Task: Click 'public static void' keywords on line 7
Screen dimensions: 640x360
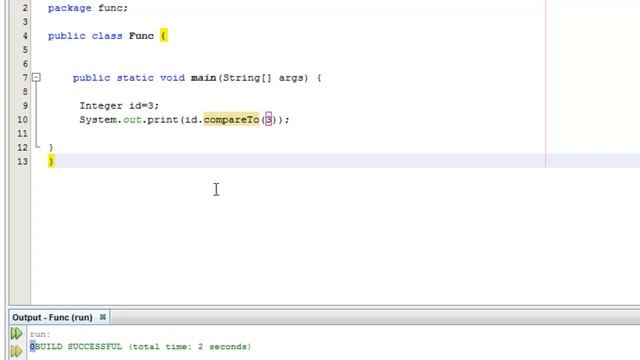Action: coord(129,78)
